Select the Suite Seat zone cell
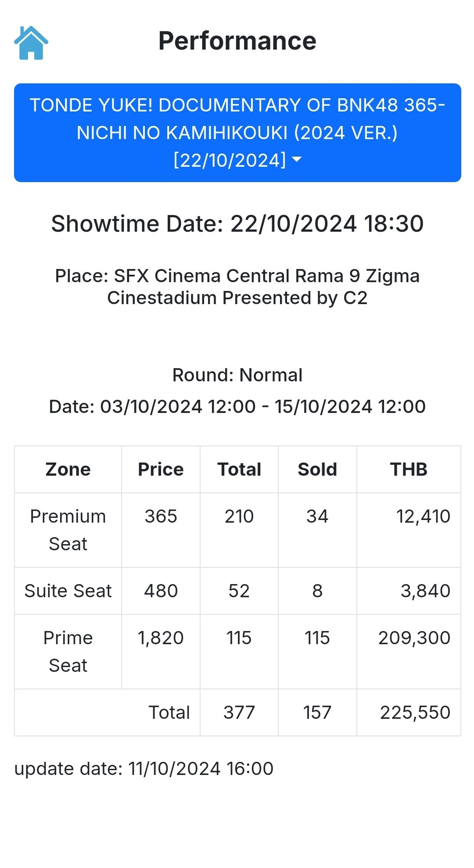474x868 pixels. [68, 591]
